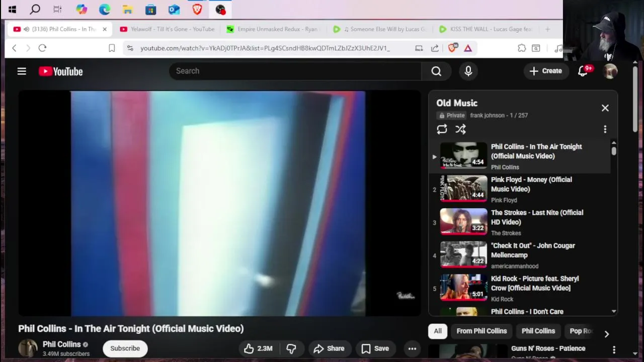Image resolution: width=644 pixels, height=362 pixels.
Task: Open the account avatar menu
Action: click(610, 71)
